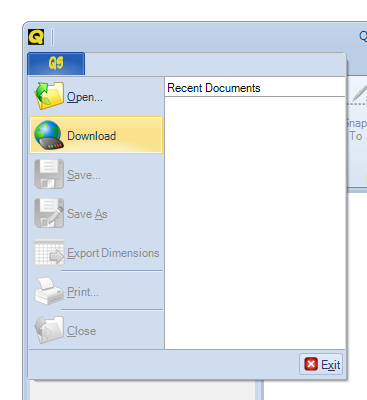Click the red X icon on Exit
367x400 pixels.
311,364
